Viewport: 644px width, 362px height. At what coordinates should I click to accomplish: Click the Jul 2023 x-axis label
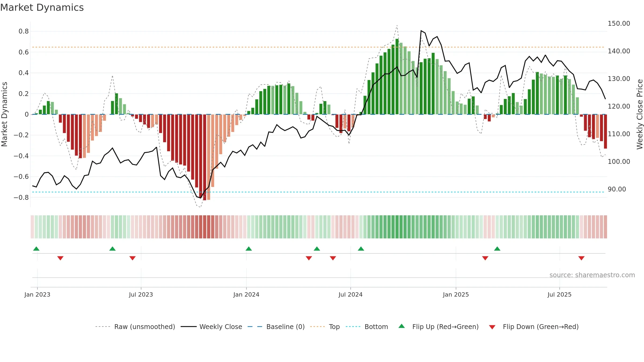(141, 294)
